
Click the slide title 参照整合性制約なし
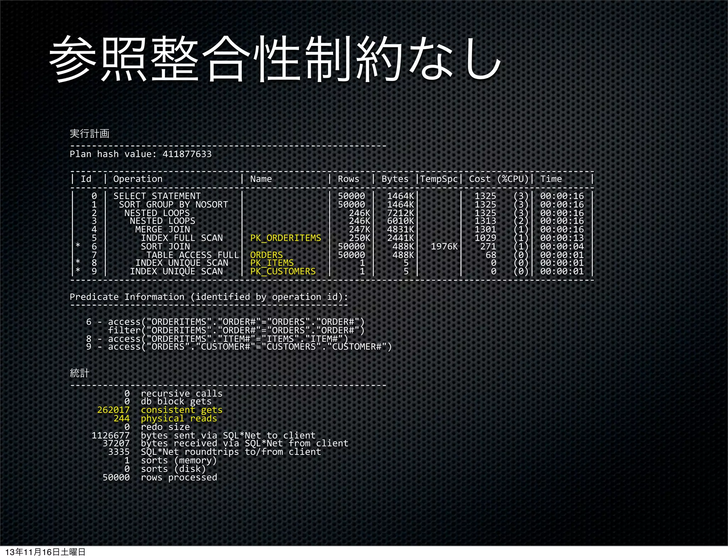pos(275,59)
